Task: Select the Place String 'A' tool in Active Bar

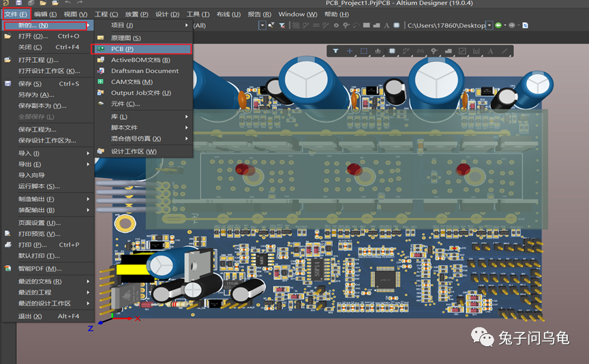Action: 489,51
